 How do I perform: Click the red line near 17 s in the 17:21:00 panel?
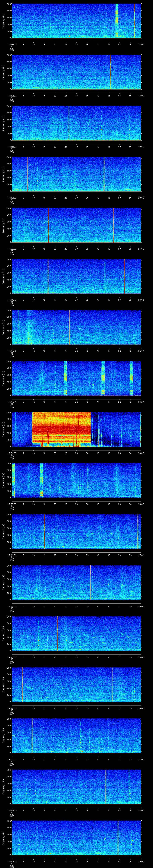pyautogui.click(x=48, y=276)
